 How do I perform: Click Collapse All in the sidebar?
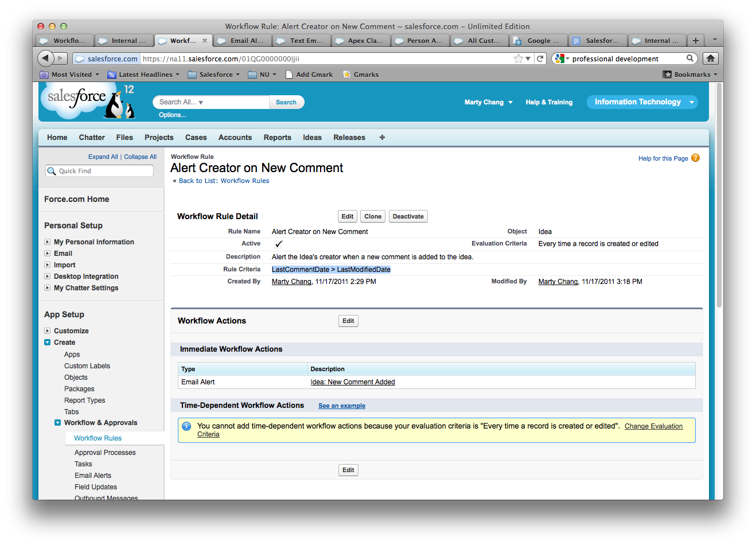coord(141,157)
